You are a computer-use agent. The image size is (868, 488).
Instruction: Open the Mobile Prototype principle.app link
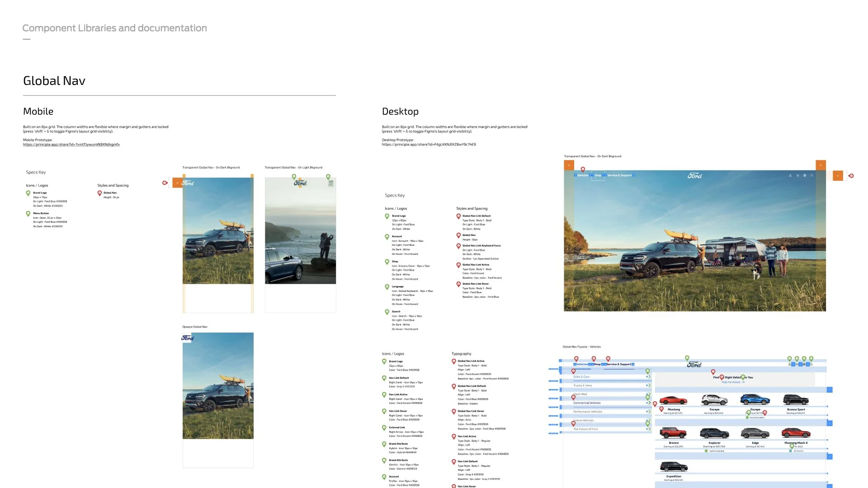click(71, 145)
